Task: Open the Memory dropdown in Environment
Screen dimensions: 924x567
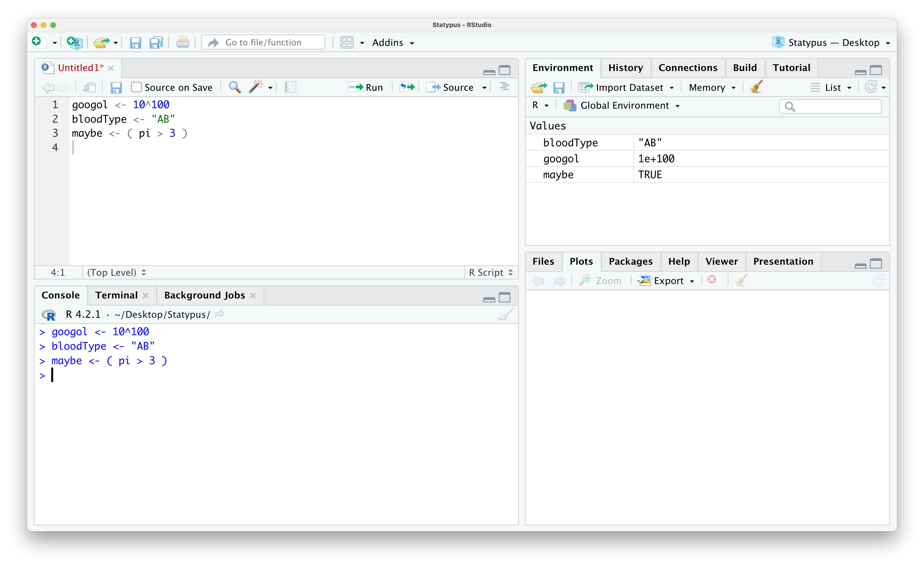Action: pos(711,87)
